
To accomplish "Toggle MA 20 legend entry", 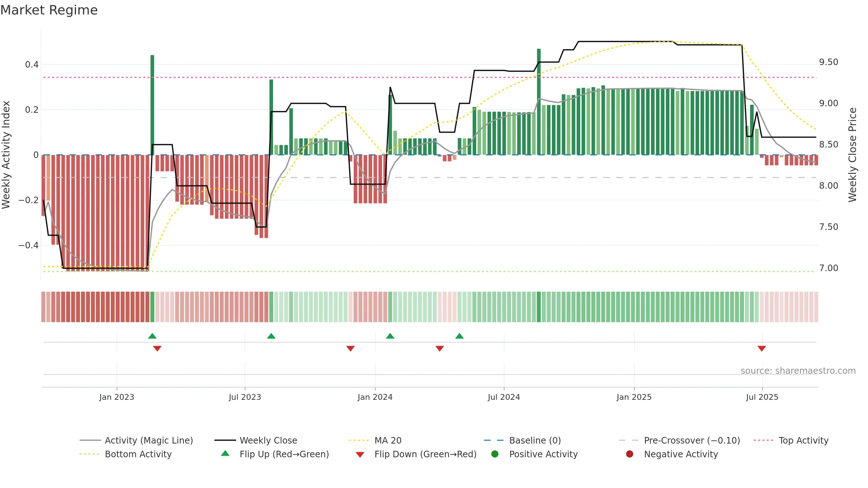I will (375, 440).
